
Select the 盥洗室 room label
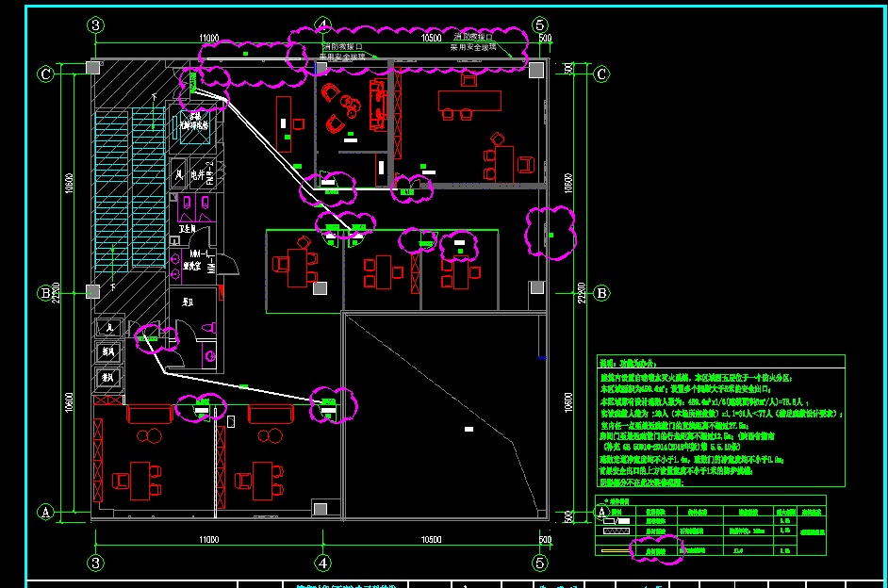coord(192,266)
